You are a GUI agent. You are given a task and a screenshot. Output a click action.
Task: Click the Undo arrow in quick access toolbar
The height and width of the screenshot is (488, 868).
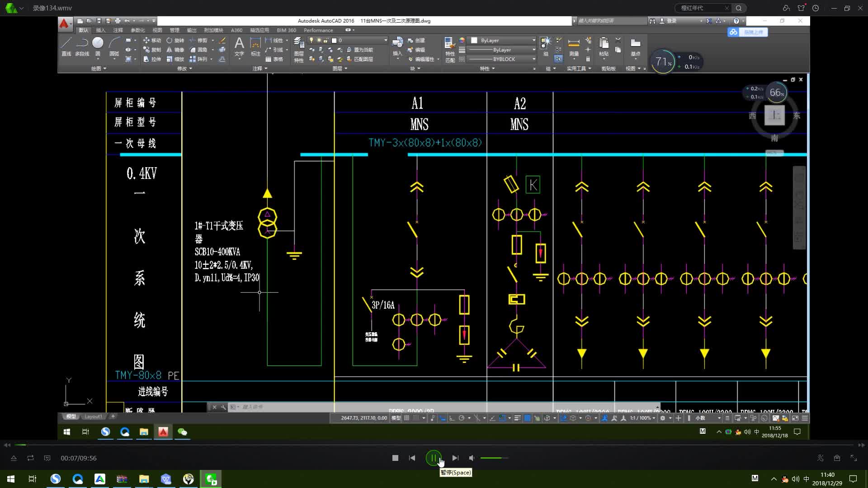(127, 21)
